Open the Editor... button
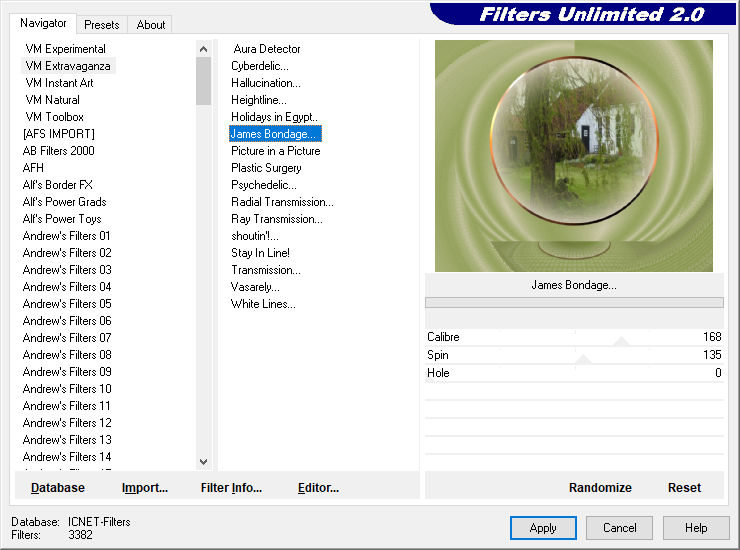This screenshot has width=740, height=550. (318, 488)
